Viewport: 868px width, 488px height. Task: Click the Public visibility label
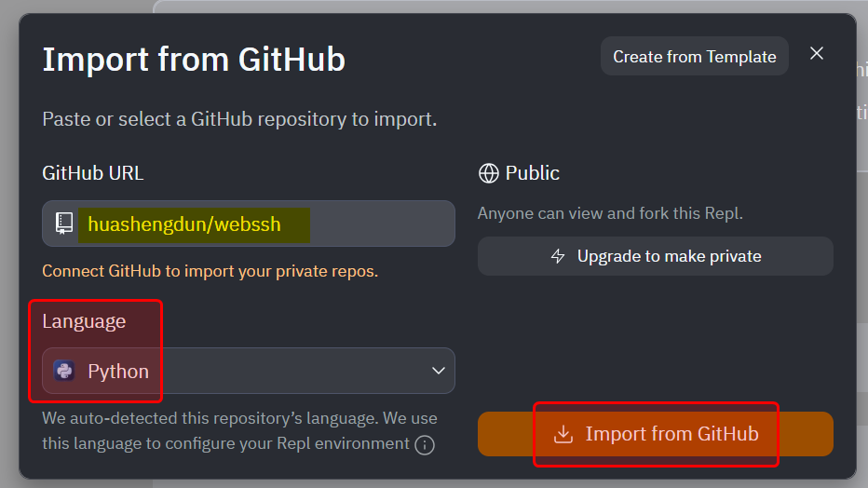click(532, 173)
